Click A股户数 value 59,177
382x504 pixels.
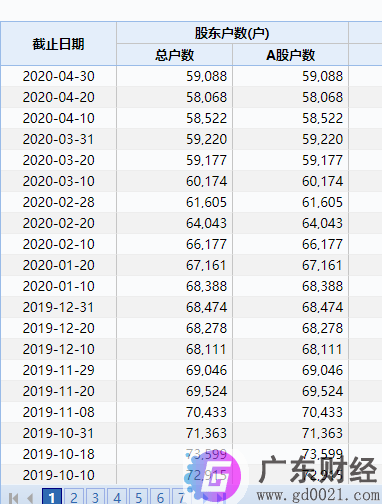[322, 160]
